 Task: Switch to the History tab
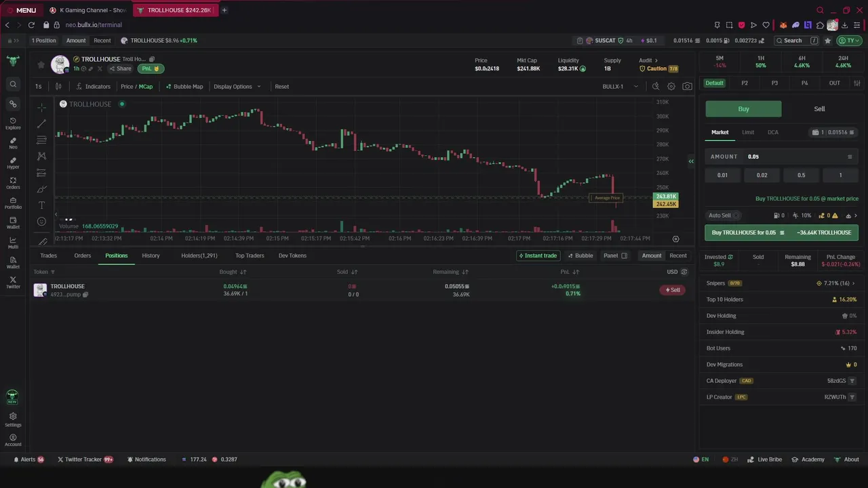click(x=151, y=256)
